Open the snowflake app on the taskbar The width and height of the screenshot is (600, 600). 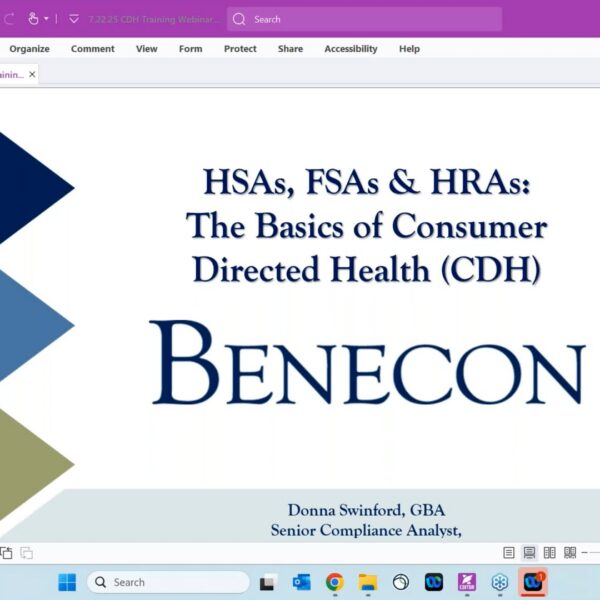coord(500,582)
